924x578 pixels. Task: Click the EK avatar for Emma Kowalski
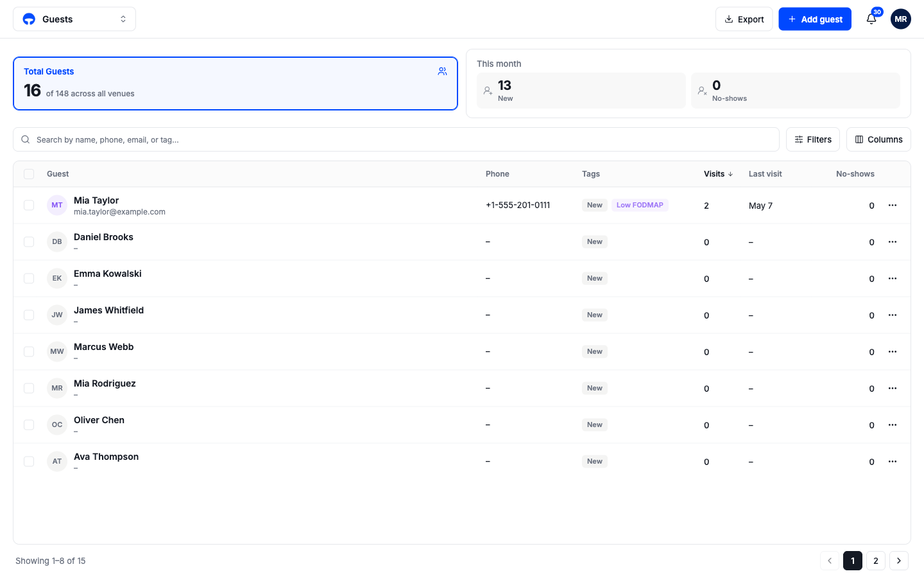pyautogui.click(x=57, y=279)
